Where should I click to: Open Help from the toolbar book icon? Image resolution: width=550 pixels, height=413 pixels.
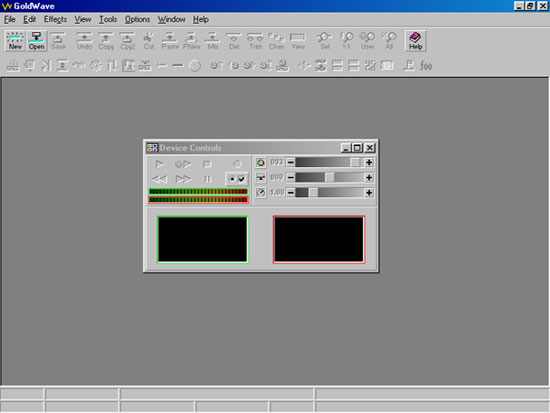[x=415, y=41]
